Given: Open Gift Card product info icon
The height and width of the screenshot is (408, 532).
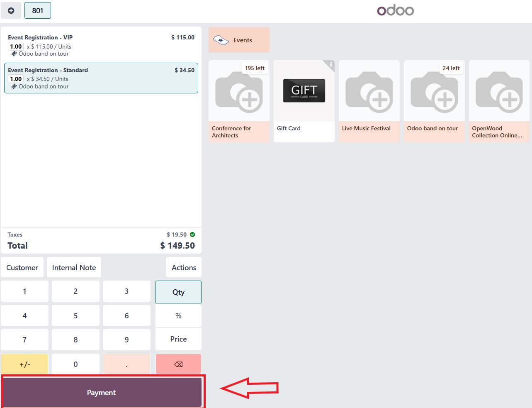Looking at the screenshot, I should click(330, 64).
